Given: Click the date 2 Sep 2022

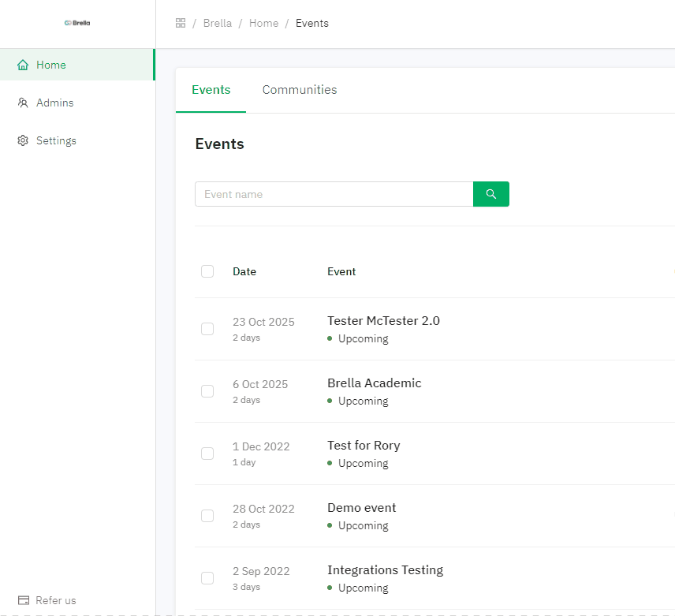Looking at the screenshot, I should (261, 571).
